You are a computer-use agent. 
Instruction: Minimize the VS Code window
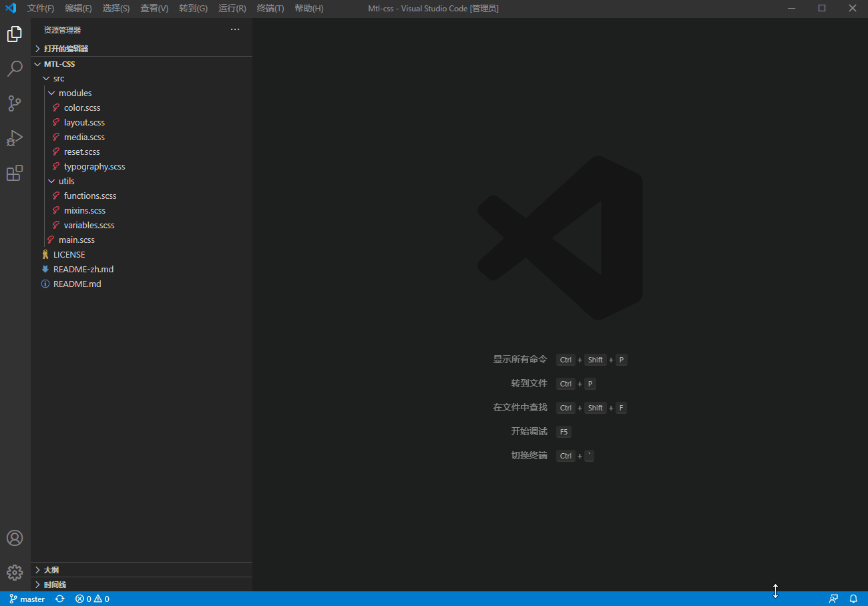click(x=791, y=8)
